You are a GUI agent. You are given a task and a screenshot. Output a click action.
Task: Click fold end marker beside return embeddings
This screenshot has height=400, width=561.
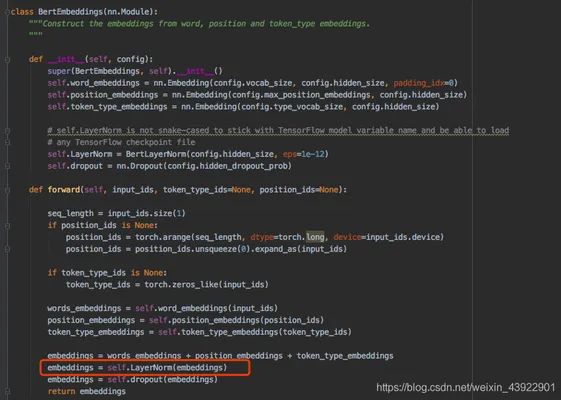pyautogui.click(x=8, y=392)
